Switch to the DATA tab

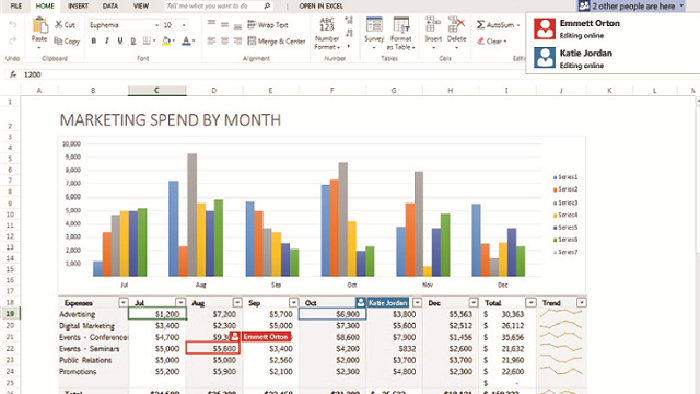pyautogui.click(x=110, y=6)
